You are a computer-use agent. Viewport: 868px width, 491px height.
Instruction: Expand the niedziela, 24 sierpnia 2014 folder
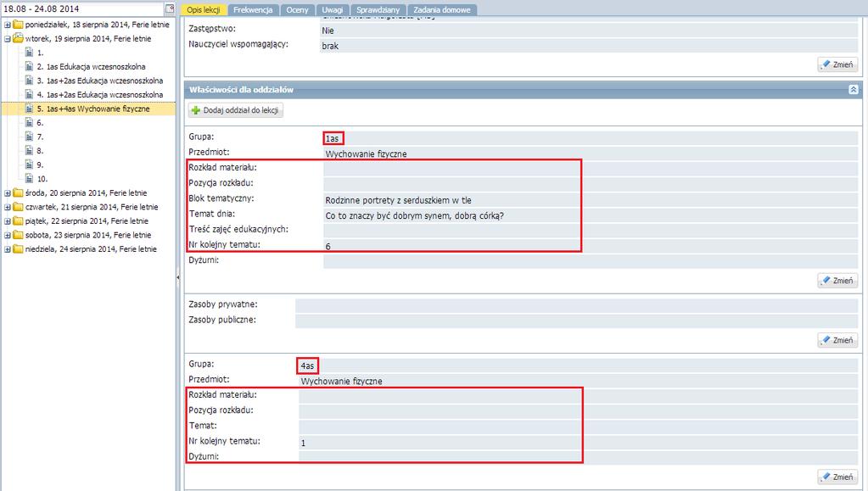click(x=7, y=249)
